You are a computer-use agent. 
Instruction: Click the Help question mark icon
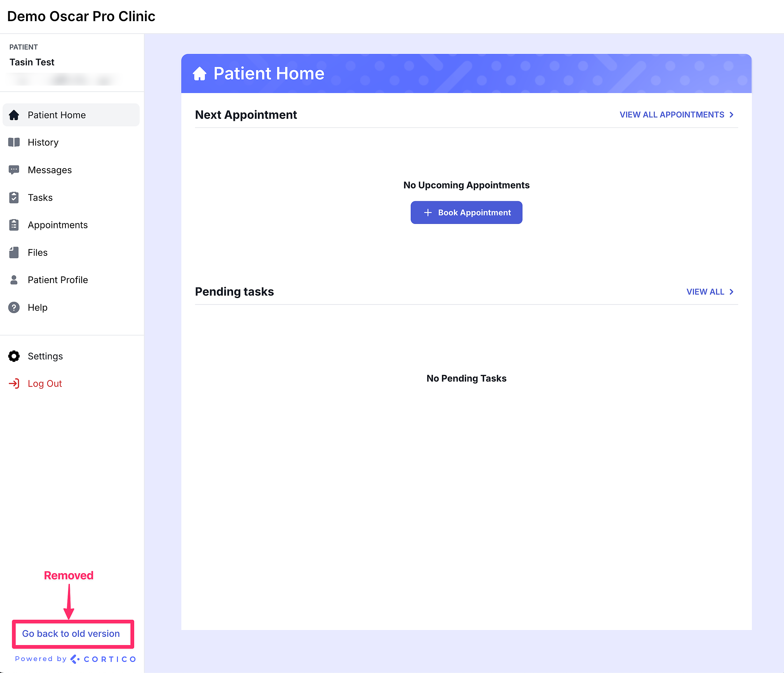[14, 307]
